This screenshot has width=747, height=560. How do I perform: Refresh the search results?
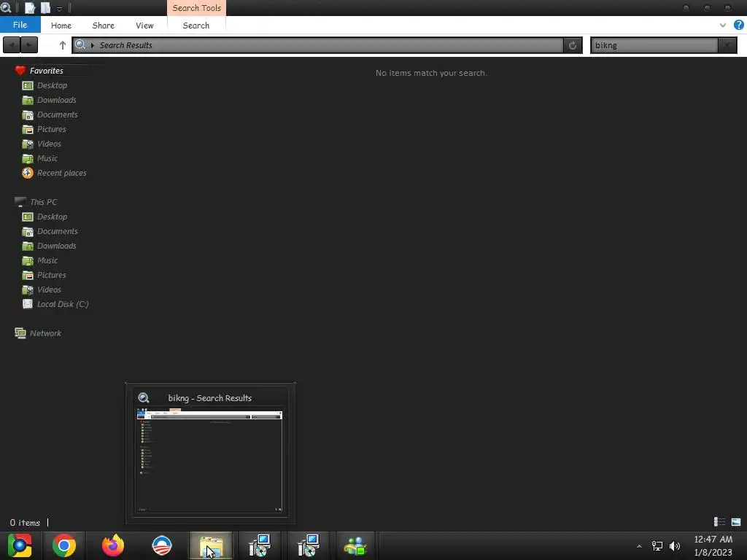[x=573, y=45]
